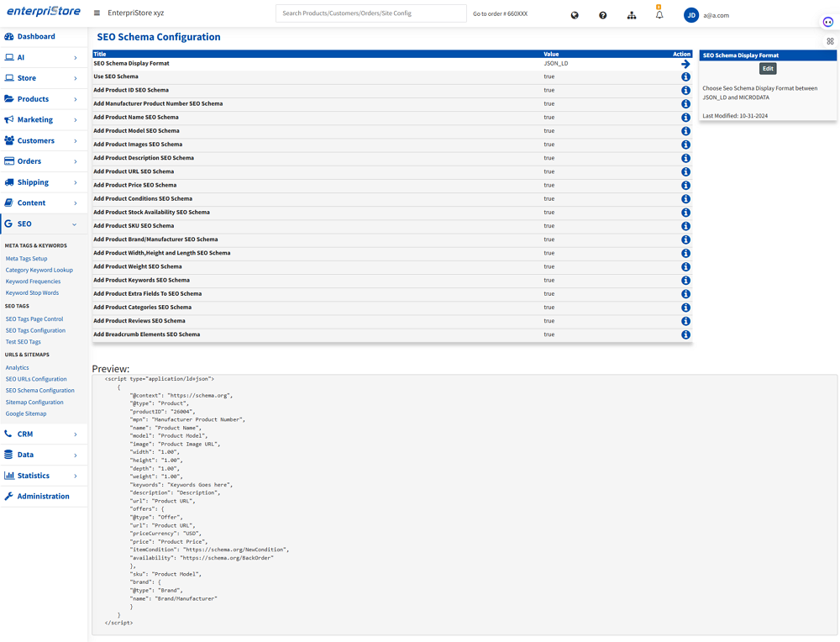The width and height of the screenshot is (840, 642).
Task: Click the help question mark icon
Action: click(x=602, y=15)
